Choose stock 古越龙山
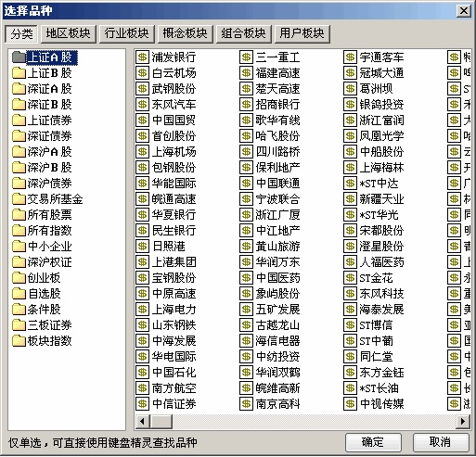This screenshot has height=457, width=476. tap(277, 325)
